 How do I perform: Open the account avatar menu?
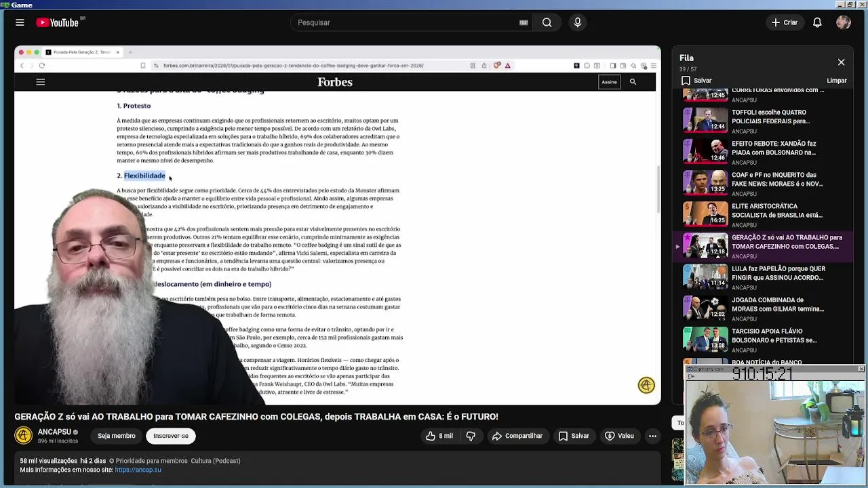coord(844,22)
